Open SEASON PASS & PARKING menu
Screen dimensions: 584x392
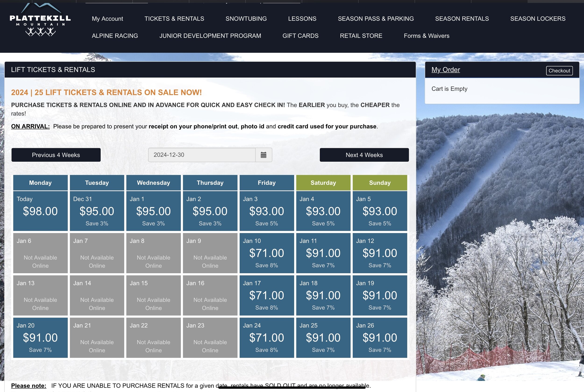point(376,19)
